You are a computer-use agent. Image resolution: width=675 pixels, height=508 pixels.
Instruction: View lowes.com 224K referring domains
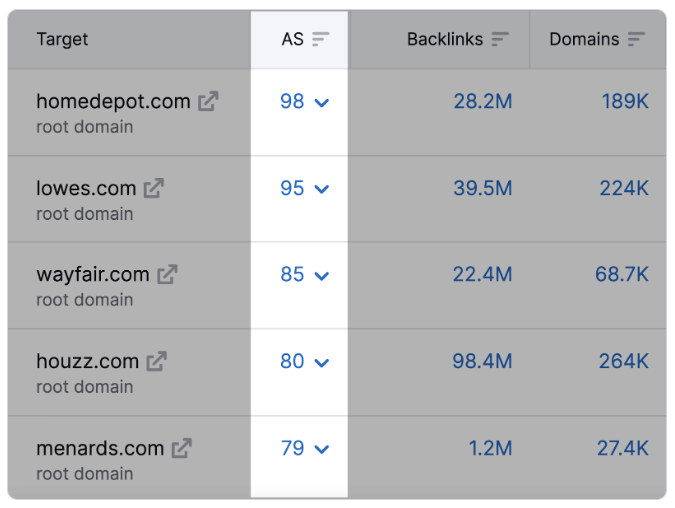point(624,188)
